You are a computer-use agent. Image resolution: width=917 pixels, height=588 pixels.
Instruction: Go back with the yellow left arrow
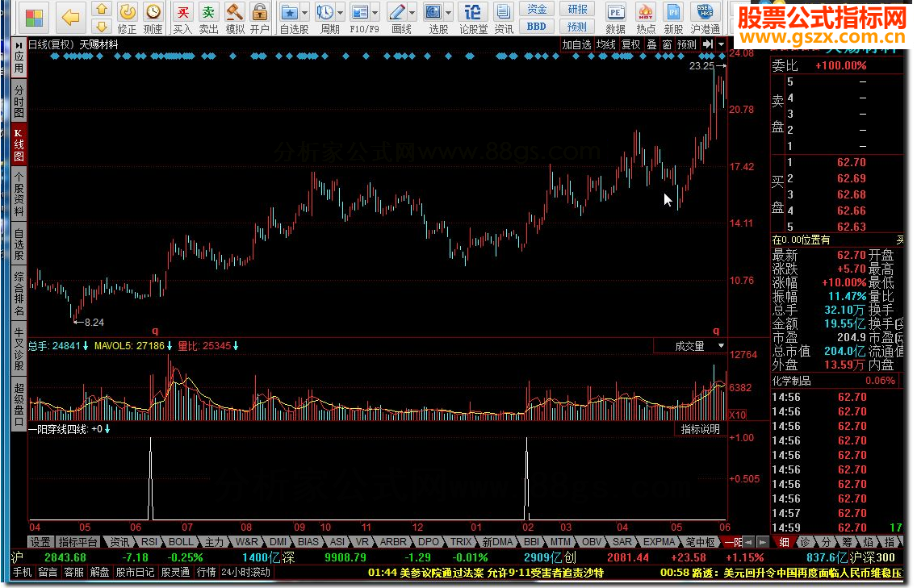pos(71,18)
